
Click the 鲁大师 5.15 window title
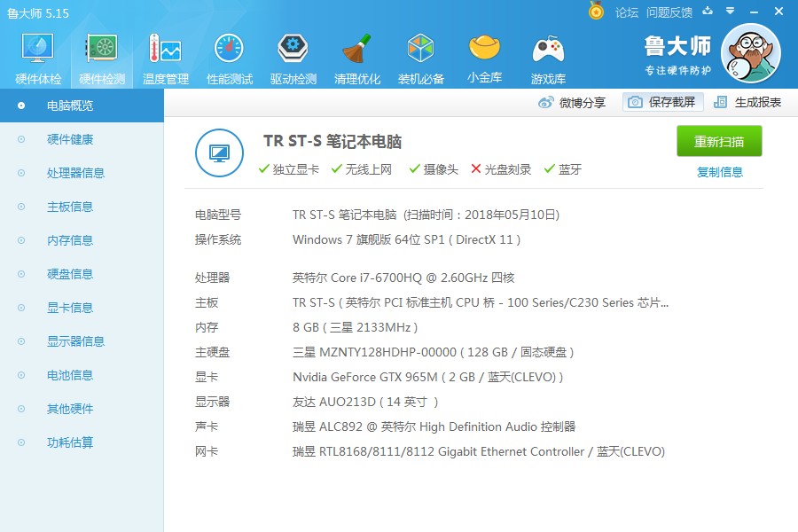(38, 13)
